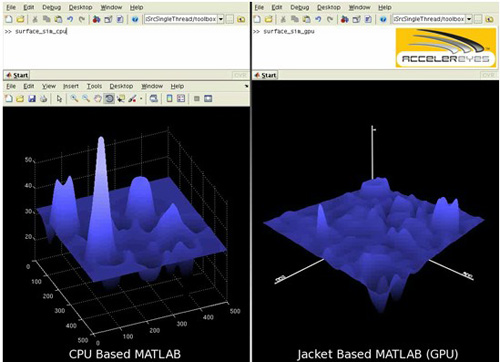The height and width of the screenshot is (362, 500).
Task: Expand current directory dropdown in left window
Action: tap(221, 19)
